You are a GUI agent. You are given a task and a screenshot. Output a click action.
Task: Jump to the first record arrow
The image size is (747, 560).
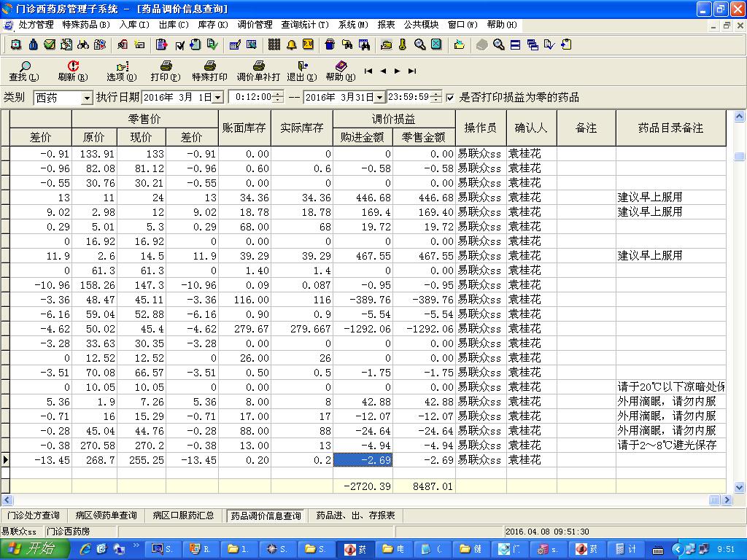point(368,71)
